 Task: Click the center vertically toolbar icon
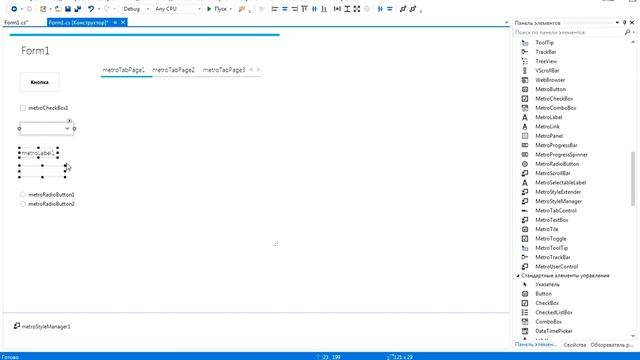[390, 9]
